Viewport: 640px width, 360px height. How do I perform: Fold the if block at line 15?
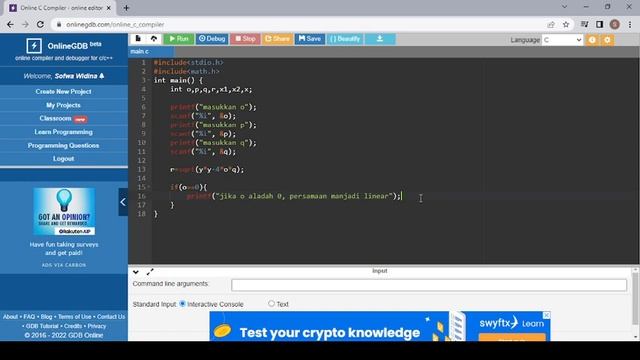point(149,187)
